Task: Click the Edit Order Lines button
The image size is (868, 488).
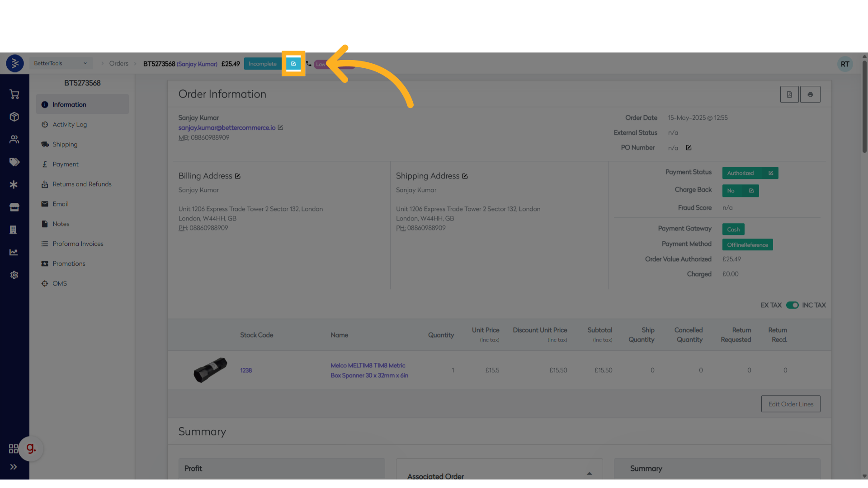Action: click(x=791, y=404)
